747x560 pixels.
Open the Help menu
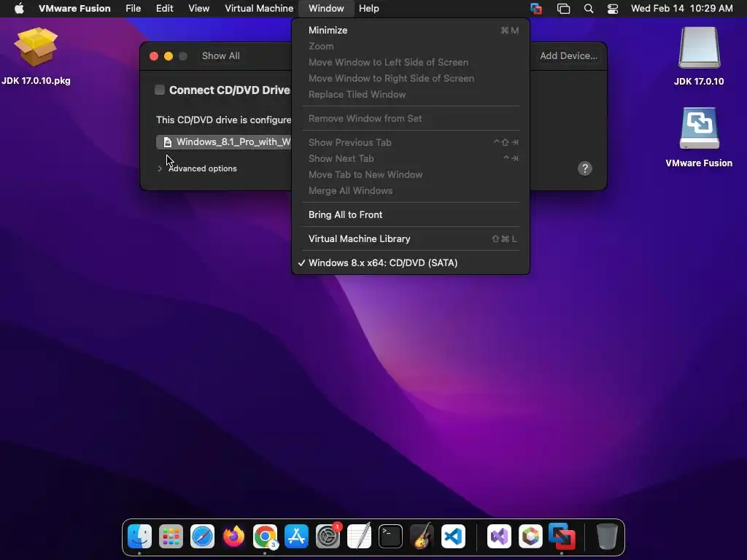(x=368, y=9)
